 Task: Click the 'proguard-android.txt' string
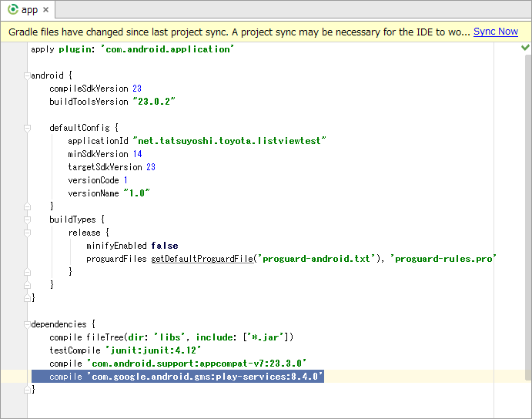tap(316, 259)
